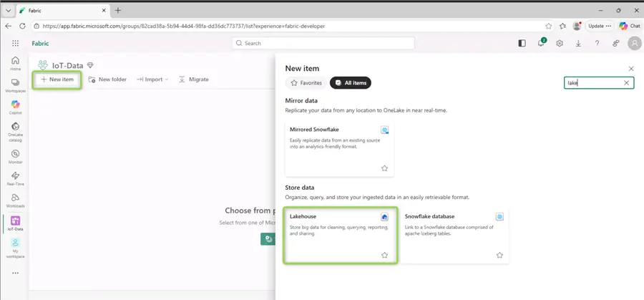Screen dimensions: 644x300
Task: Click the New folder button
Action: pos(107,79)
